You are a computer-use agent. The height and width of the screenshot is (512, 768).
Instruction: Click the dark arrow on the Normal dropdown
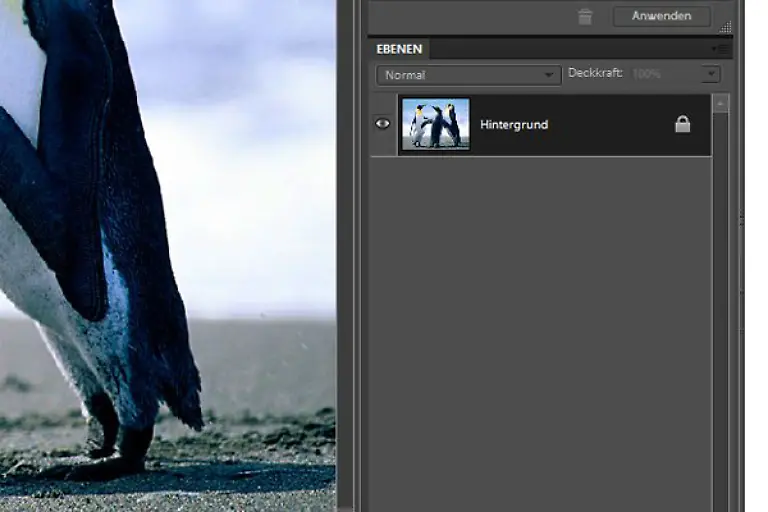549,75
